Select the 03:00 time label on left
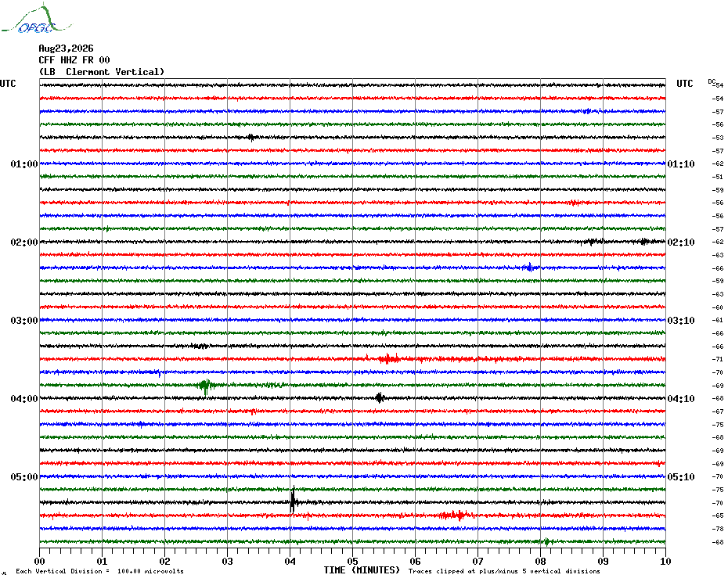728x582 pixels. click(x=24, y=321)
